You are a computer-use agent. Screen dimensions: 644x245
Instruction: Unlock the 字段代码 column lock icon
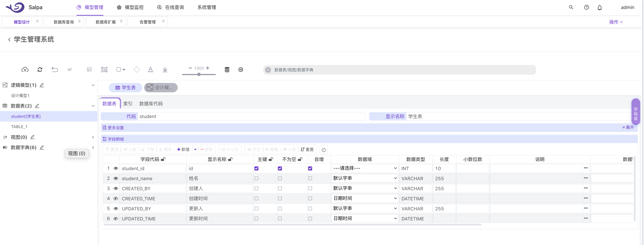(x=163, y=159)
